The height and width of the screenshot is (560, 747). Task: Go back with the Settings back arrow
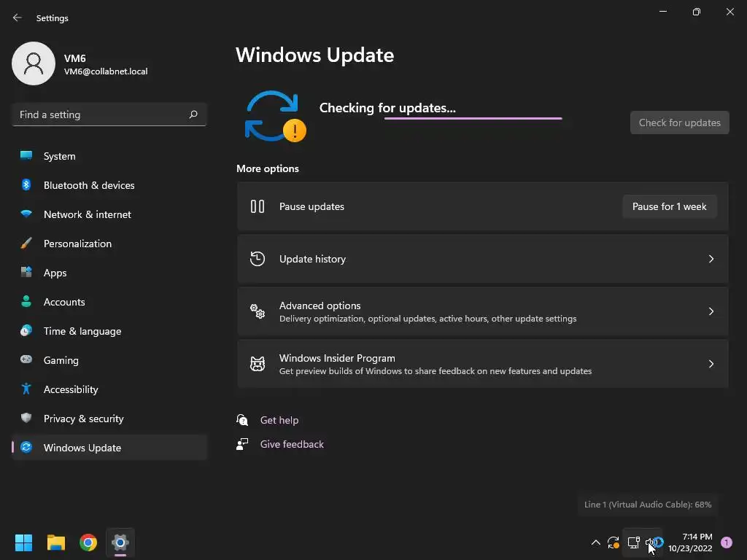tap(18, 17)
